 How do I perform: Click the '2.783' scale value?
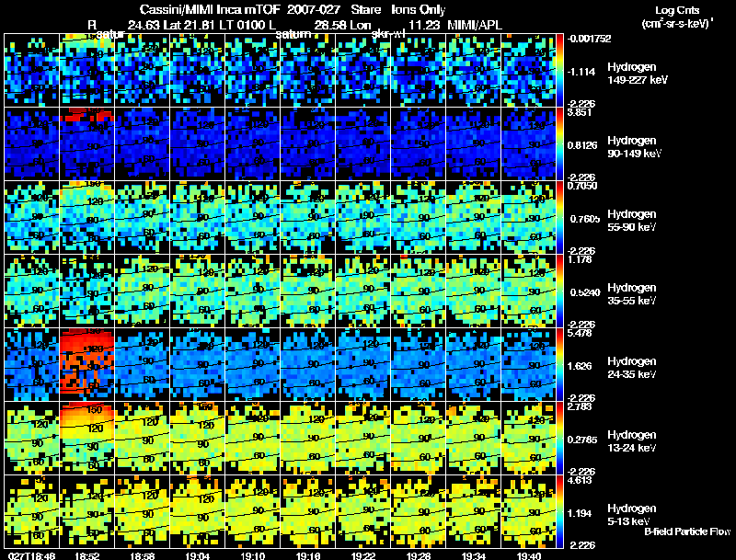coord(580,406)
